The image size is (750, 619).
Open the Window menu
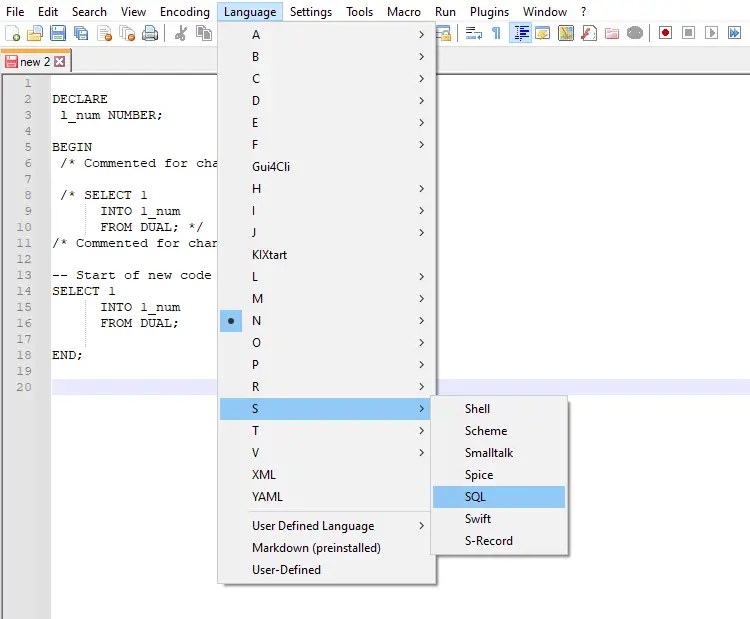545,11
